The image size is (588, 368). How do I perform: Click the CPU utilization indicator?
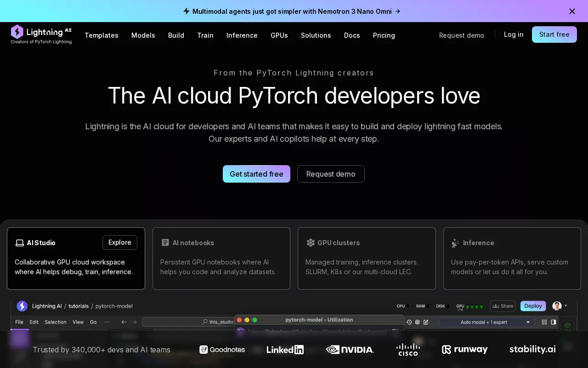(x=403, y=306)
